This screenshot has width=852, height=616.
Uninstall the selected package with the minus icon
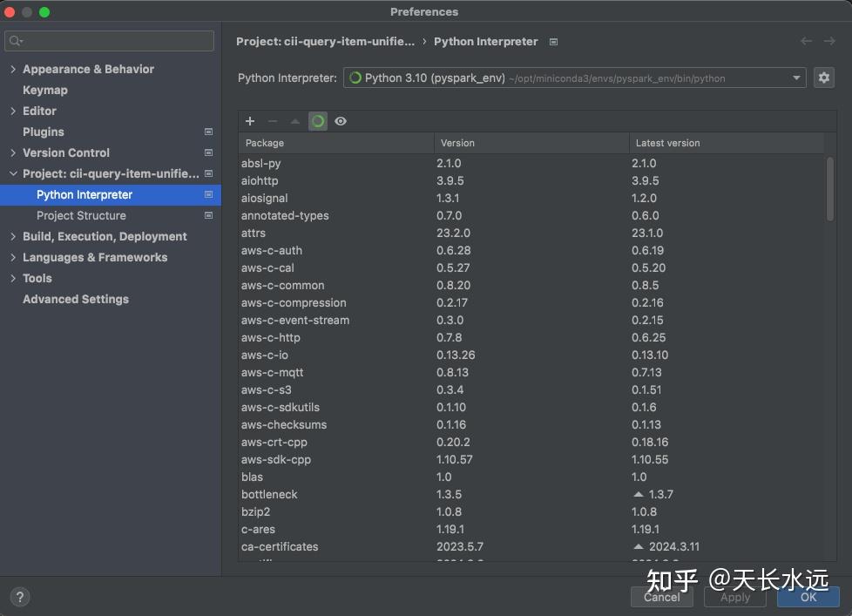[x=273, y=121]
